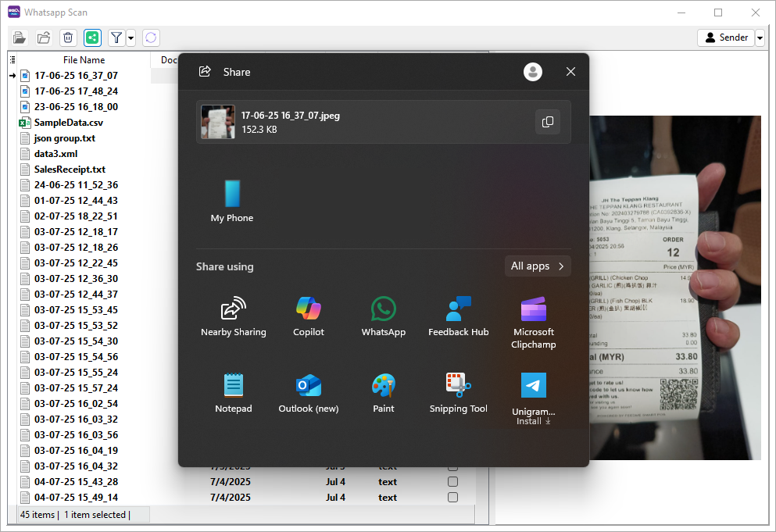
Task: Share to My Phone device
Action: pyautogui.click(x=232, y=201)
